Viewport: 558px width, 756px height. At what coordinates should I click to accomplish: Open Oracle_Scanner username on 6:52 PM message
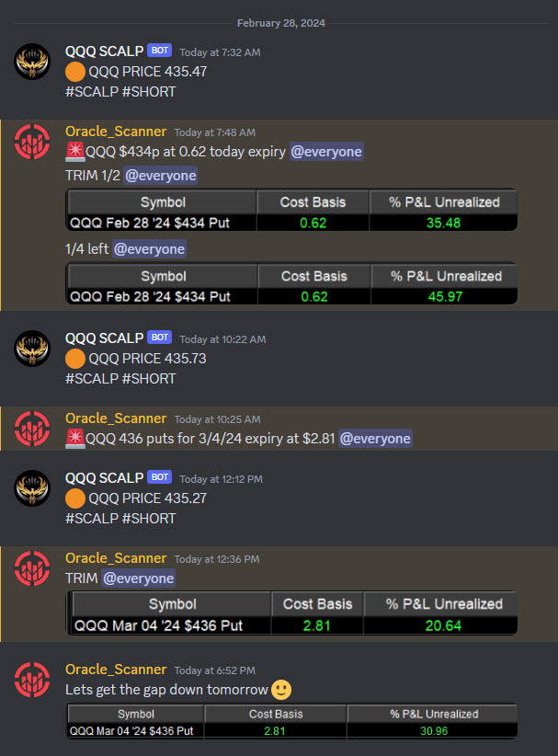click(x=116, y=670)
